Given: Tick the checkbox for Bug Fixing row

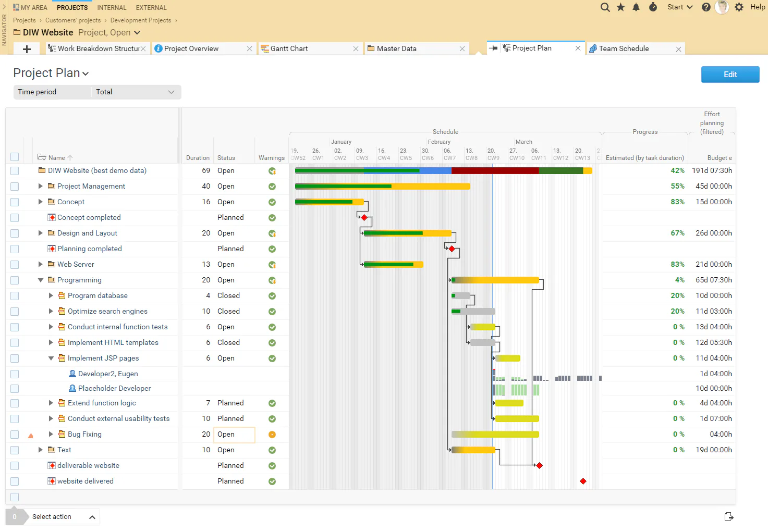Looking at the screenshot, I should 15,435.
